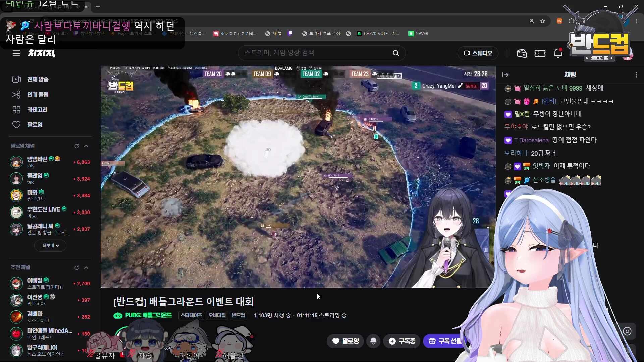644x362 pixels.
Task: Click chat username T Barosalena
Action: click(531, 140)
